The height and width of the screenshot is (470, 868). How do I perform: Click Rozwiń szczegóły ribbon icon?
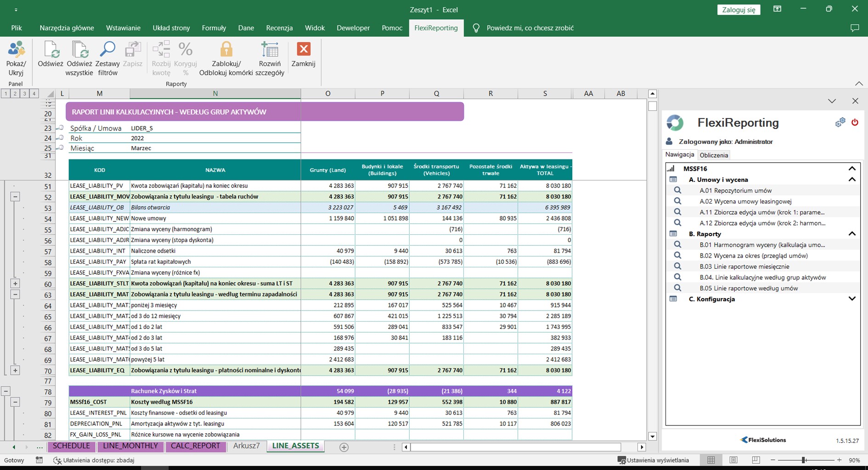(270, 51)
